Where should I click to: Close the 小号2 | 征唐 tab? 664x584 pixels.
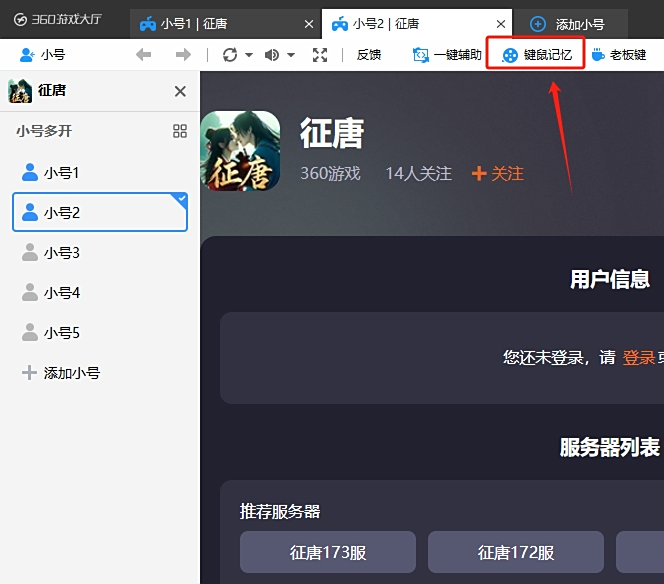(501, 24)
